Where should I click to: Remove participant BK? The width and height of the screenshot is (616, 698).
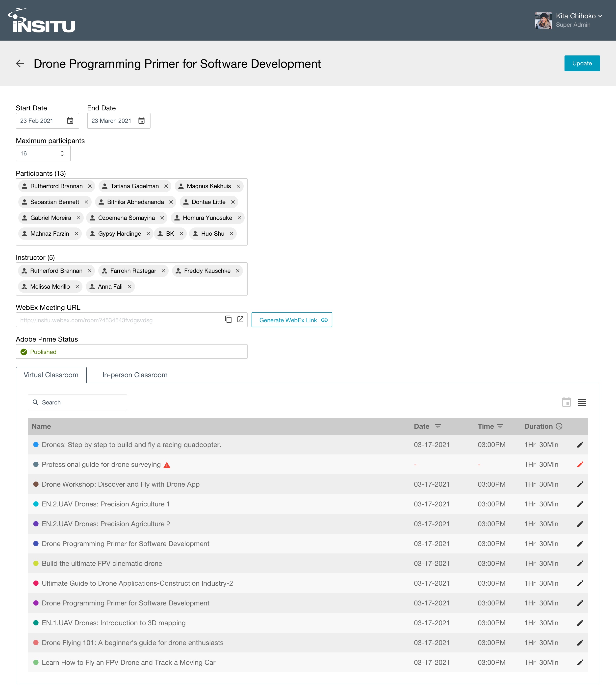click(181, 234)
